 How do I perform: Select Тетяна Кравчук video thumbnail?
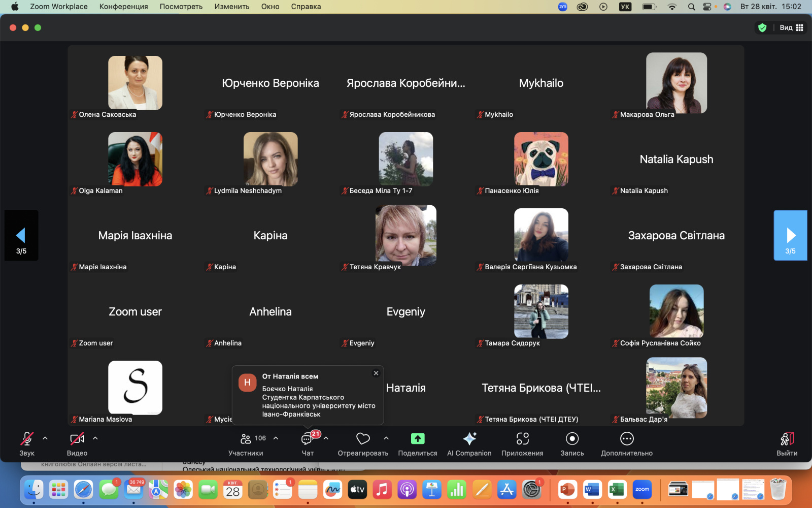pos(405,235)
